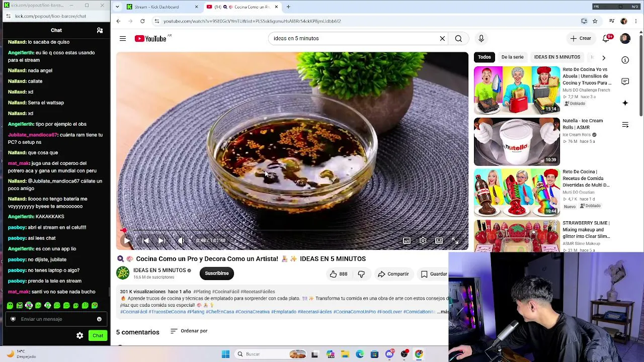The image size is (644, 362).
Task: Seek using the video progress bar
Action: 292,231
